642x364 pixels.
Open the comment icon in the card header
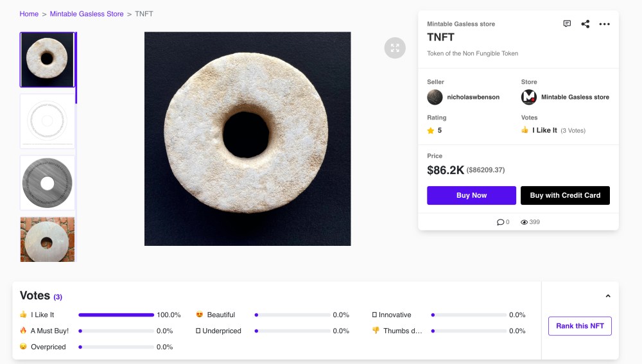point(567,24)
